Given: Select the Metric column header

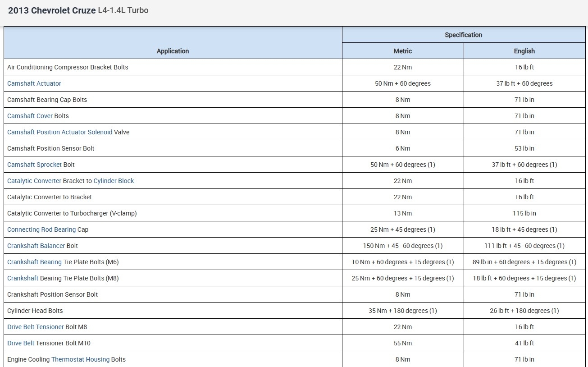Looking at the screenshot, I should pos(403,51).
